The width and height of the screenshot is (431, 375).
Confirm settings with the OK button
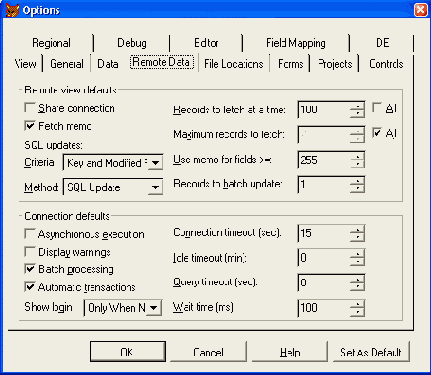pos(128,351)
